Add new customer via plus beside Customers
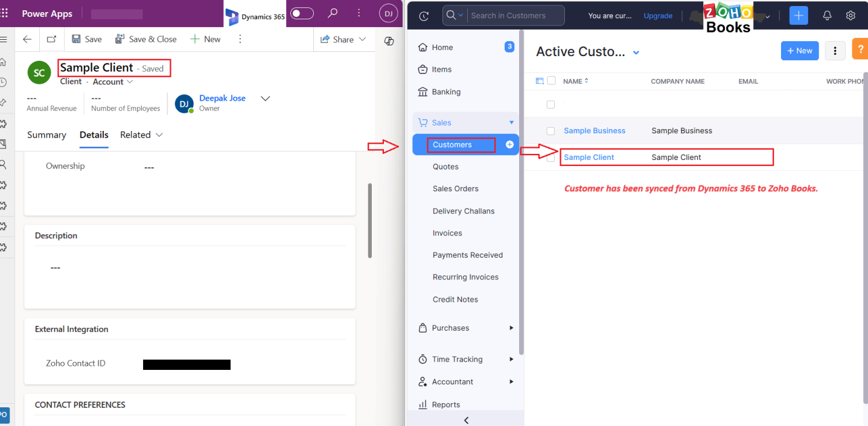 pos(509,145)
